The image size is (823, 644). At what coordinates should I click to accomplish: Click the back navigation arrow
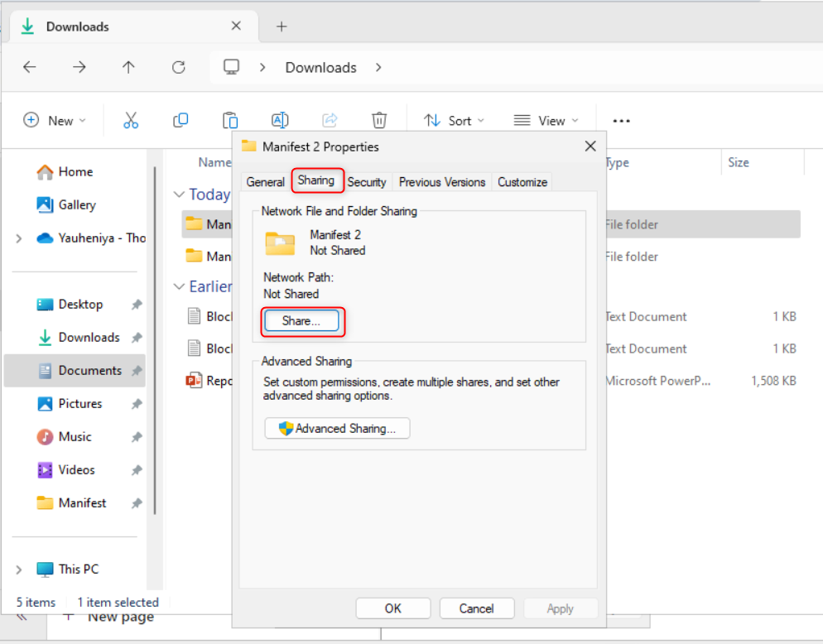[x=30, y=67]
